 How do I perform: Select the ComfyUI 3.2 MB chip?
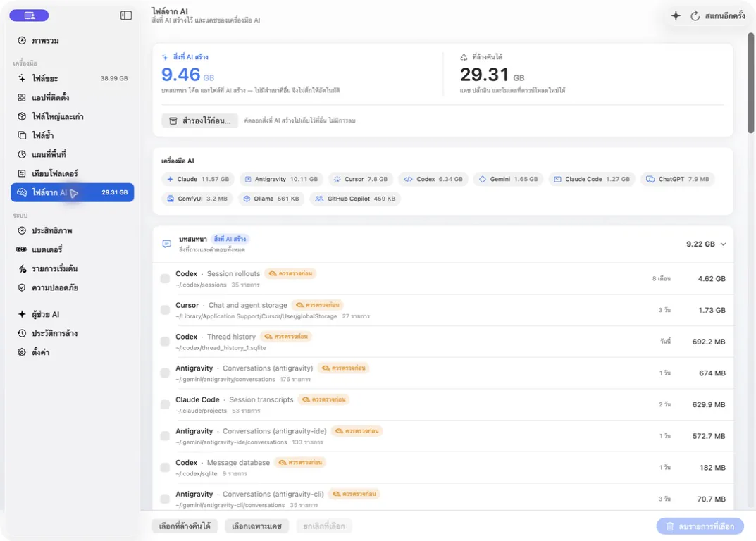197,199
